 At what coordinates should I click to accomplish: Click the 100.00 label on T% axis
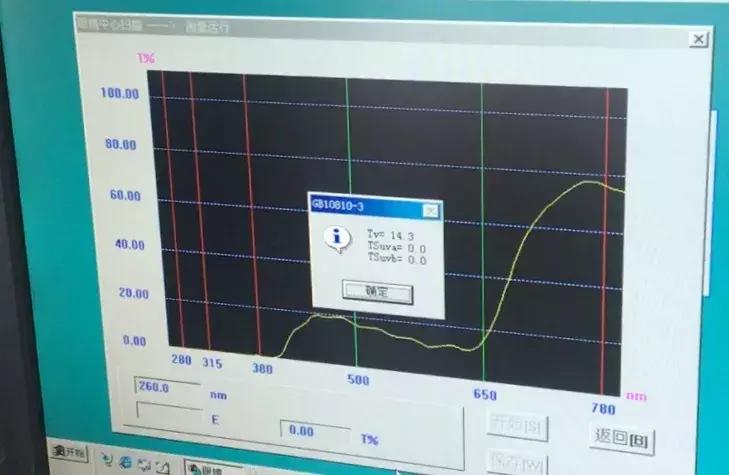pos(120,93)
